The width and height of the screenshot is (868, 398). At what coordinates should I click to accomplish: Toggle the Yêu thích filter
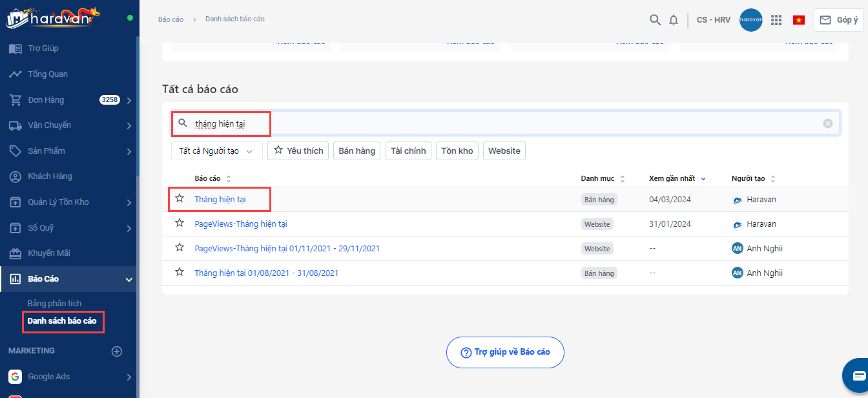tap(298, 151)
